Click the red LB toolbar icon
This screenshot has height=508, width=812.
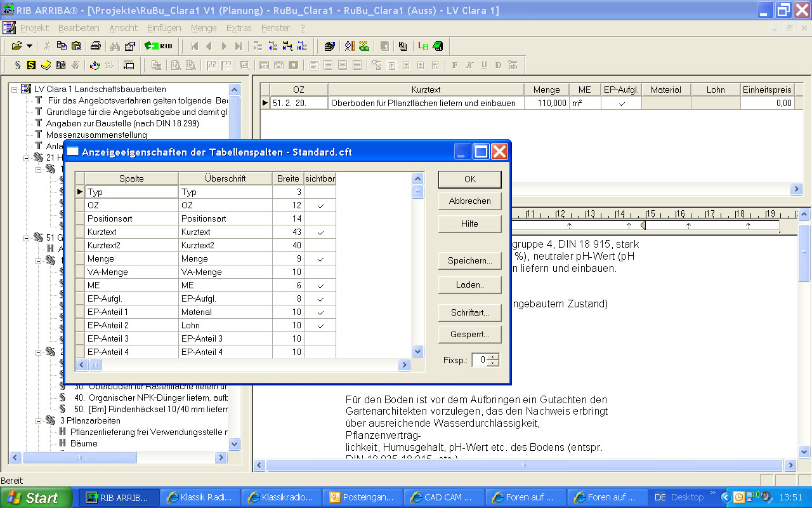pyautogui.click(x=423, y=46)
